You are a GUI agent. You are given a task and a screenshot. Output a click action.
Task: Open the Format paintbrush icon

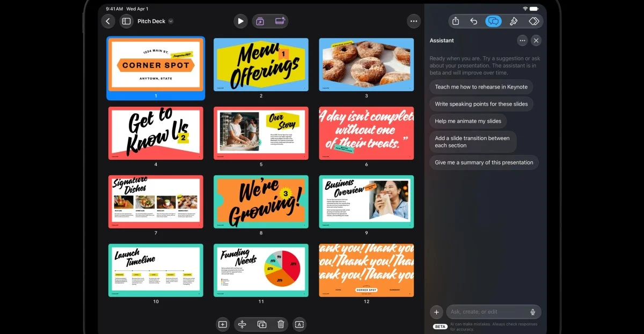point(513,21)
